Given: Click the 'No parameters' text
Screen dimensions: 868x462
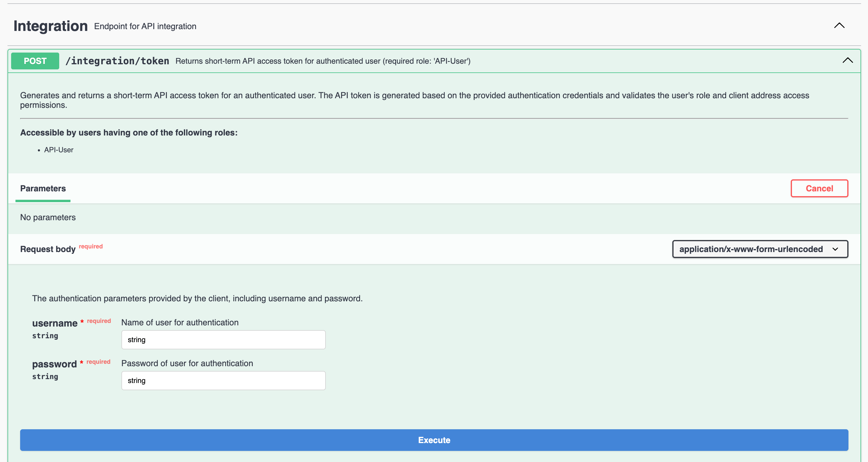Looking at the screenshot, I should pyautogui.click(x=48, y=217).
